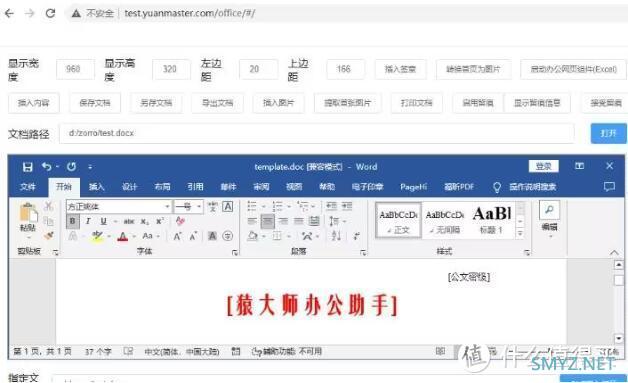Click the Editing magnifier icon

tap(549, 210)
